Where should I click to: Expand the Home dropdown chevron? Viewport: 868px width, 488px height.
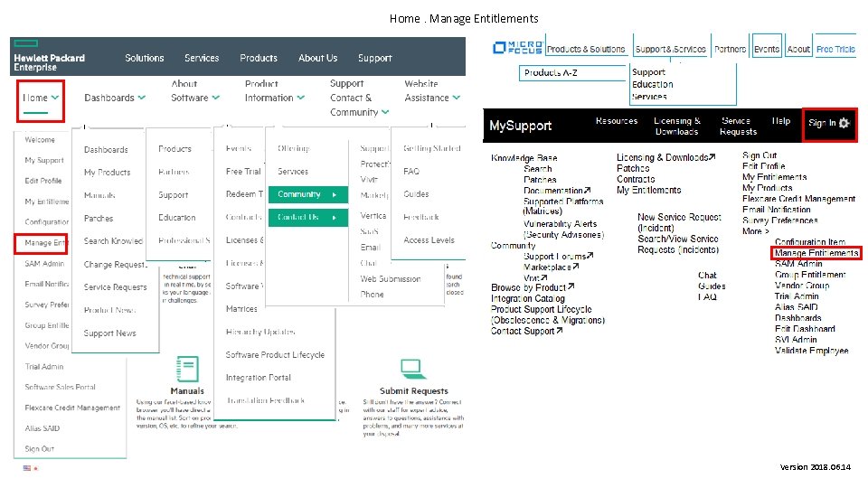(55, 98)
